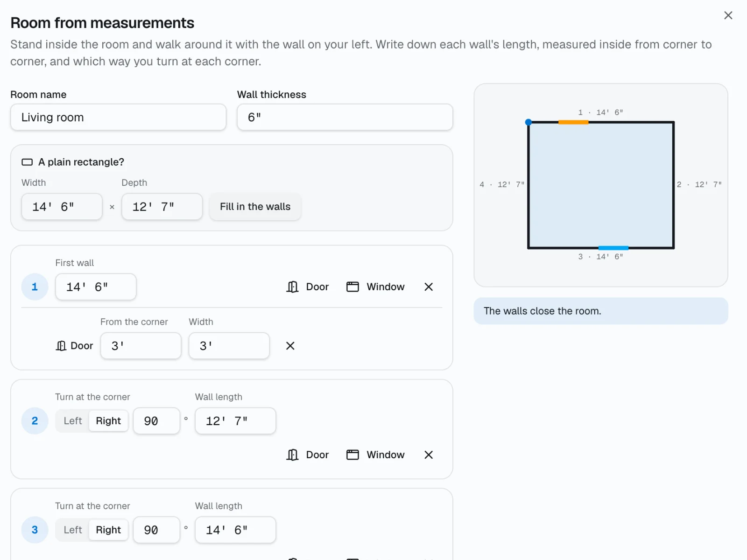Remove the first wall
This screenshot has width=747, height=560.
point(429,287)
